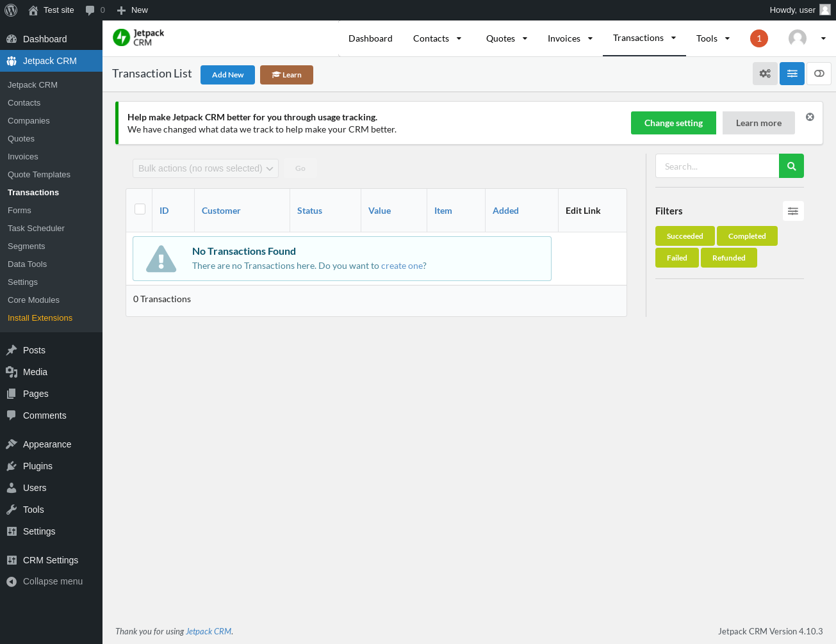Open the column manager gears icon

point(765,74)
